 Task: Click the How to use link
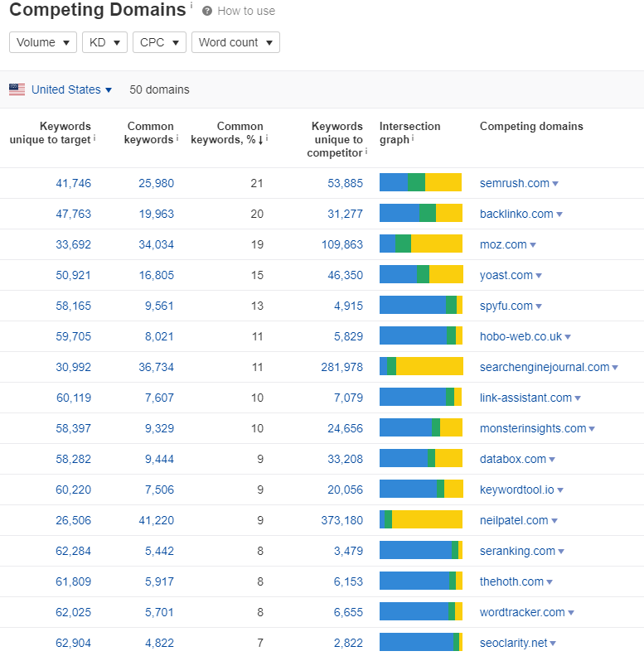[x=246, y=11]
